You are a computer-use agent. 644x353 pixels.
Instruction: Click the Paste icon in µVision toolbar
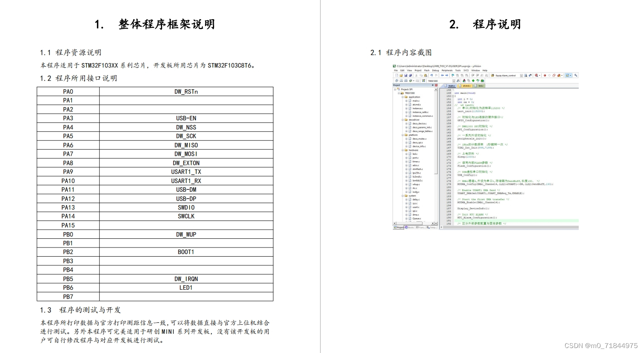[x=425, y=76]
